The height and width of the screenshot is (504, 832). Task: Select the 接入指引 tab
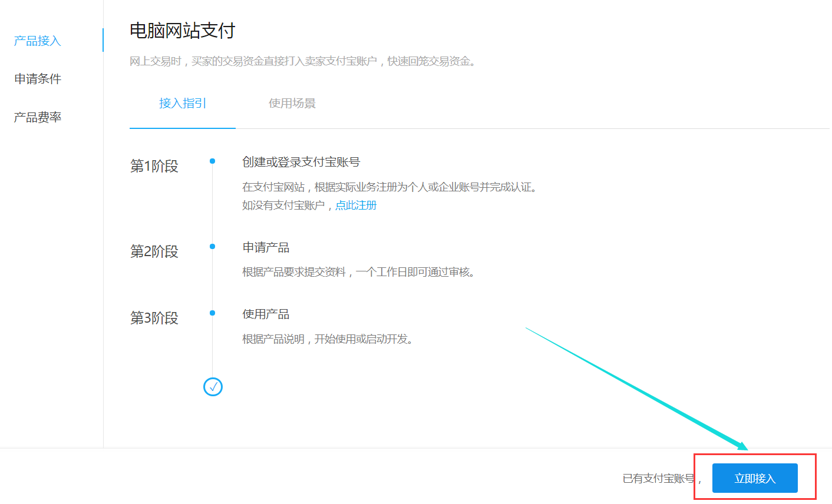pos(182,102)
